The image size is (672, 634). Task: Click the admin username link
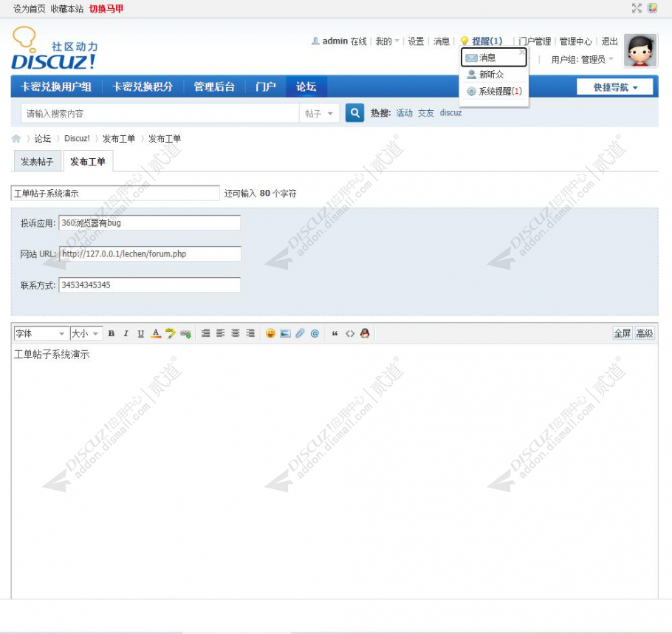[x=335, y=41]
